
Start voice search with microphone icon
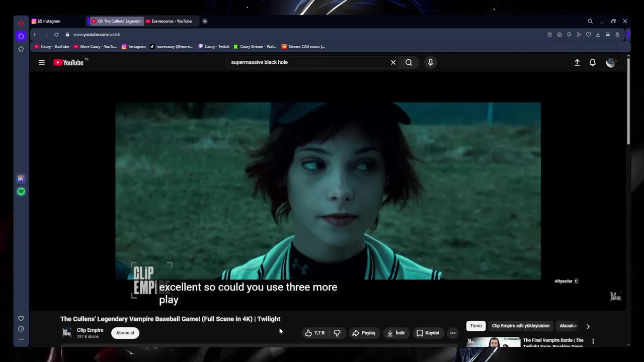click(x=430, y=62)
